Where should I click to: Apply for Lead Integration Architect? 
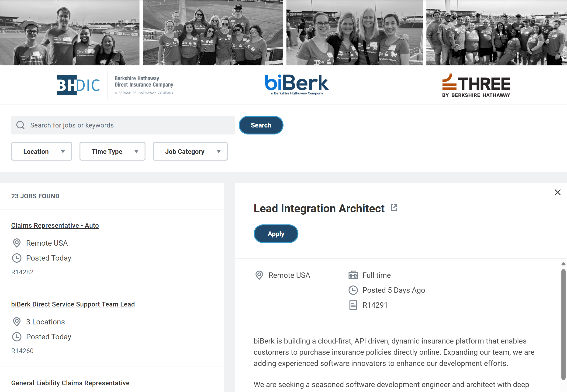coord(276,234)
